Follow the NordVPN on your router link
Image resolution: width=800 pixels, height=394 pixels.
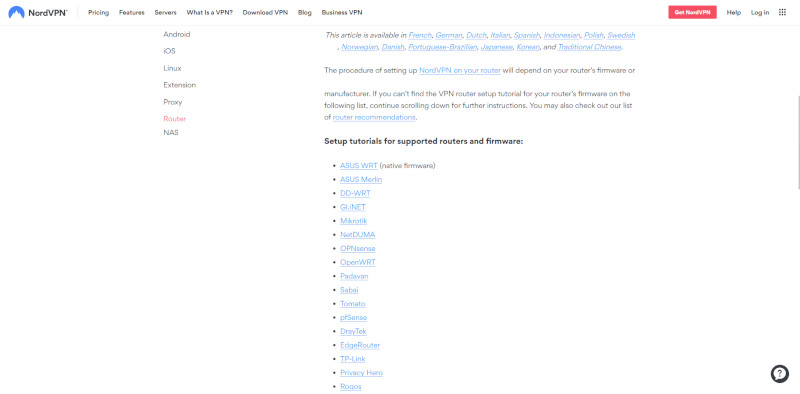click(460, 70)
